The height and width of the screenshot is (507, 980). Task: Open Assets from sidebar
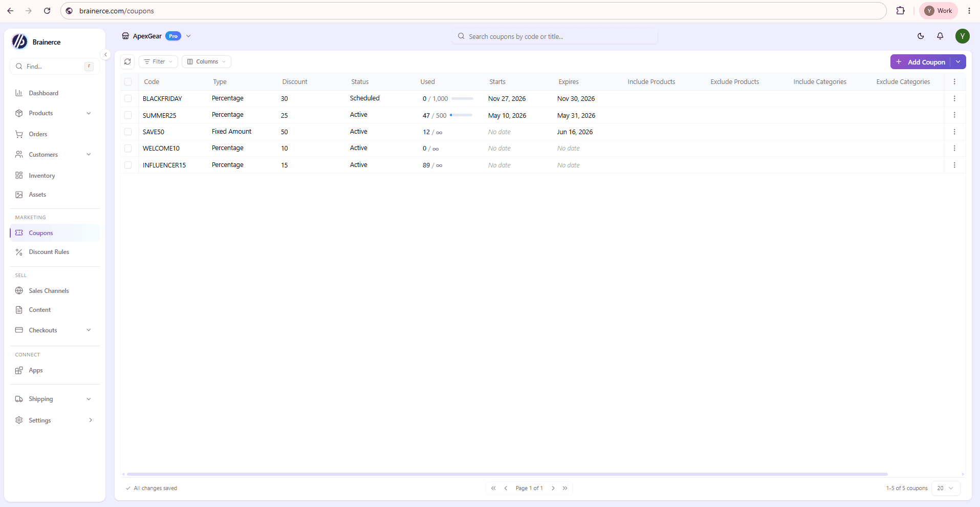55,195
